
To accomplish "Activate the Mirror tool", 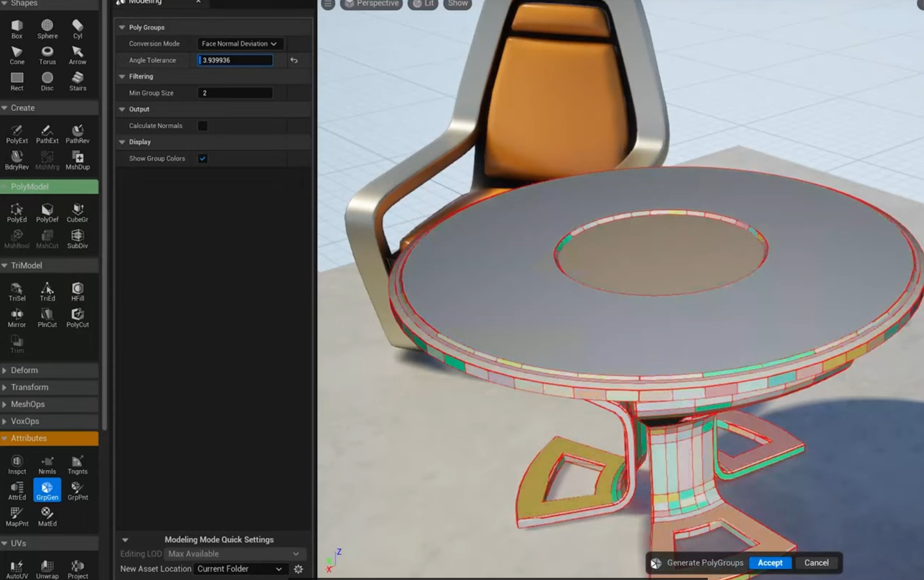I will [17, 317].
